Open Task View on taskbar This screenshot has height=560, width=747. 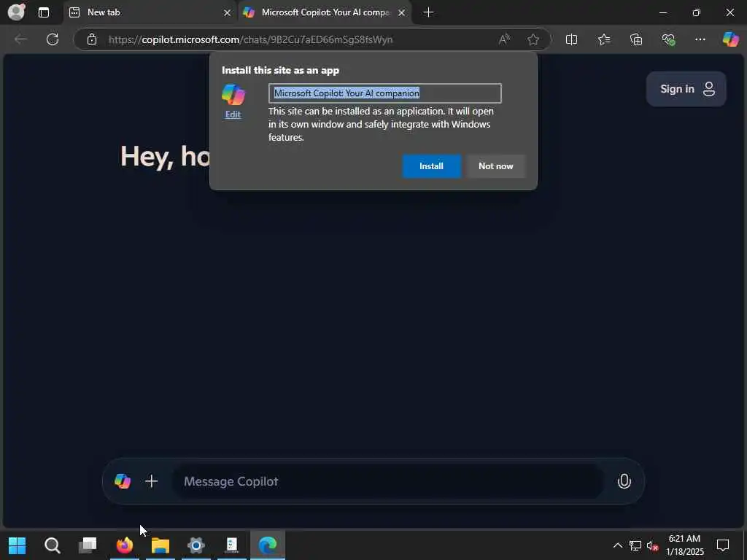(x=88, y=545)
